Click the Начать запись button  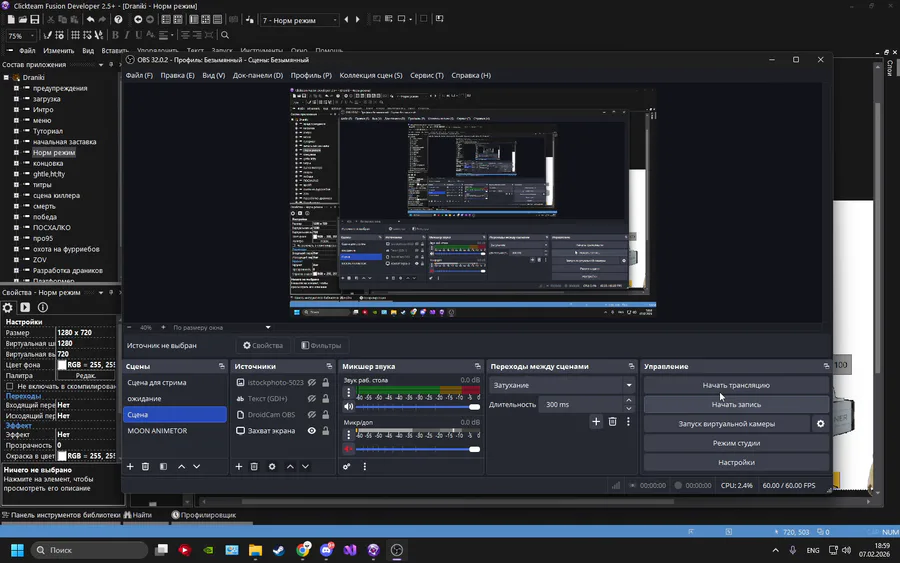[736, 404]
